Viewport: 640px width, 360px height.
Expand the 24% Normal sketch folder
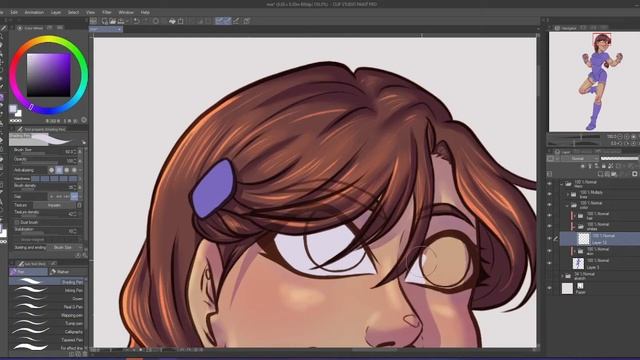pos(562,276)
